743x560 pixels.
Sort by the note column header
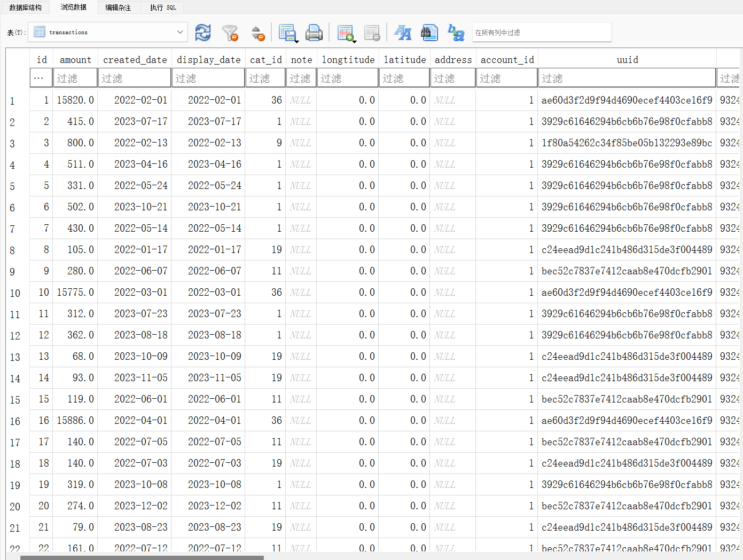(x=301, y=59)
